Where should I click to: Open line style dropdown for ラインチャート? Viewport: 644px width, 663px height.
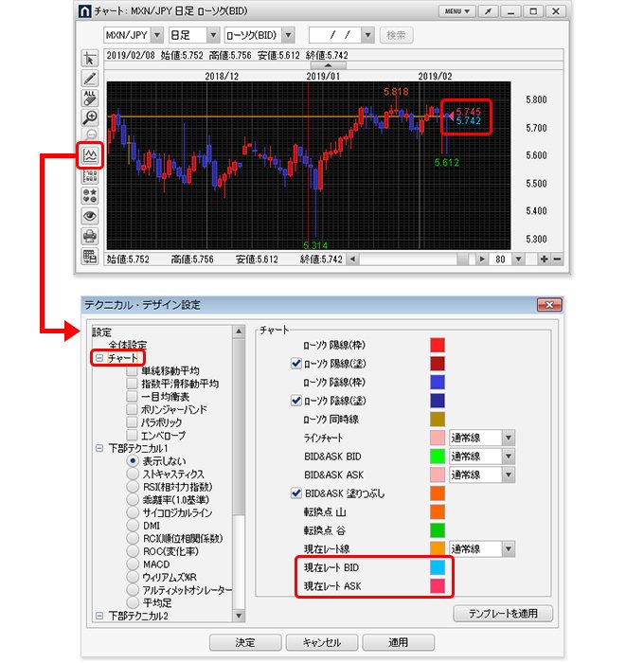509,438
